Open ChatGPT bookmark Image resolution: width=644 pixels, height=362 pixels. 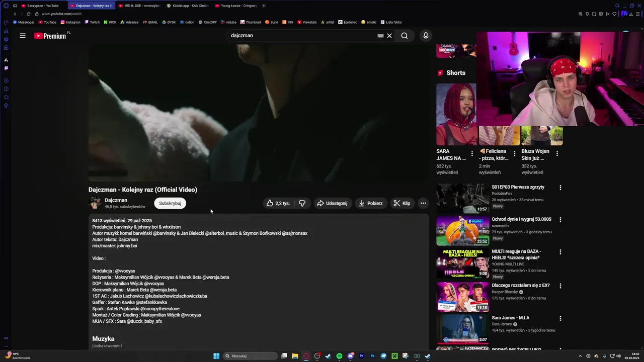tap(208, 22)
